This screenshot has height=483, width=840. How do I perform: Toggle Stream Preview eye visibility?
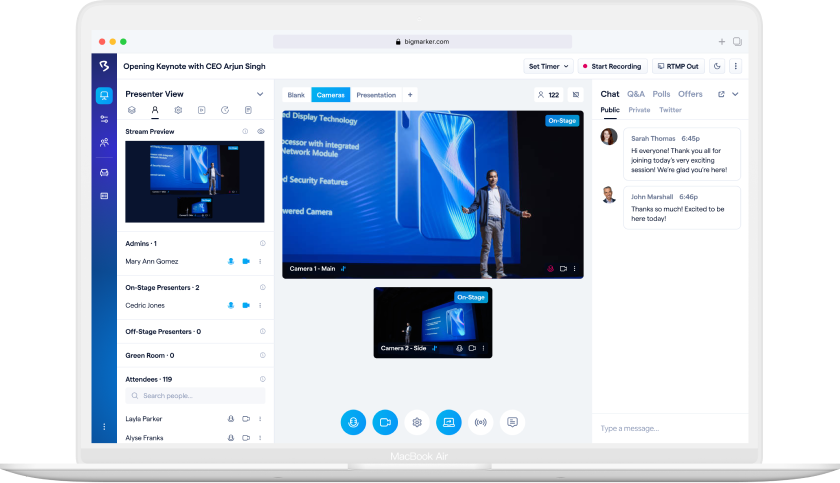tap(261, 131)
